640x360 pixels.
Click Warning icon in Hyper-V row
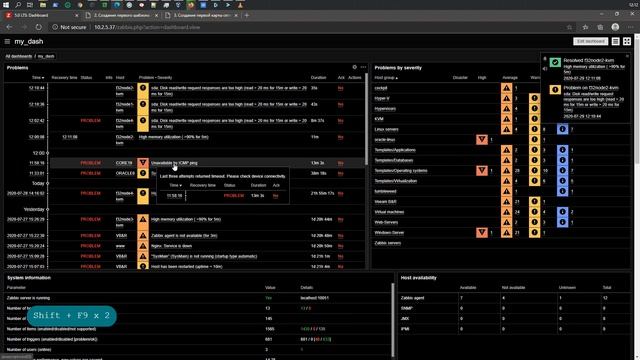(534, 98)
